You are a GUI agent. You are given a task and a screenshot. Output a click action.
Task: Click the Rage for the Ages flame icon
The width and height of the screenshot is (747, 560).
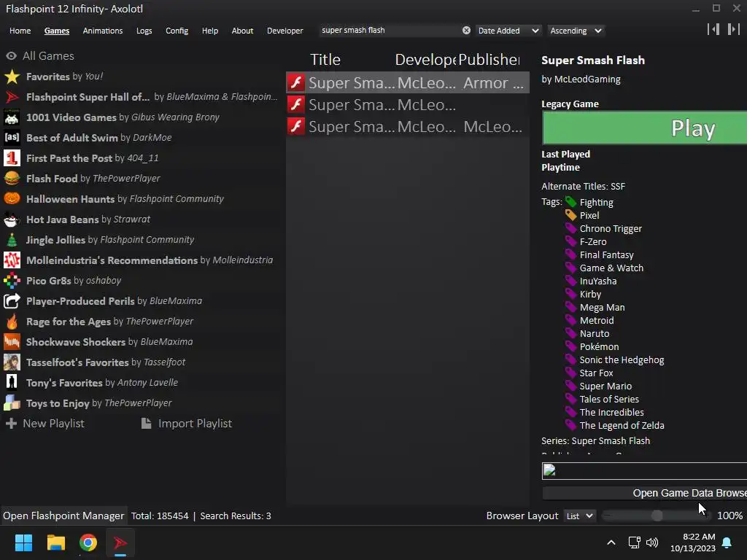point(12,322)
